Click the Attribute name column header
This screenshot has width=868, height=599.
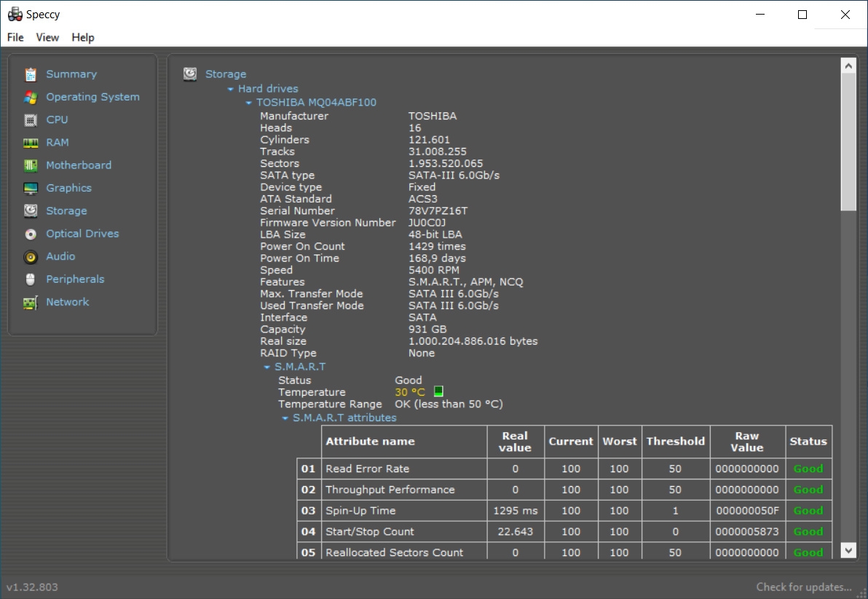(x=404, y=442)
